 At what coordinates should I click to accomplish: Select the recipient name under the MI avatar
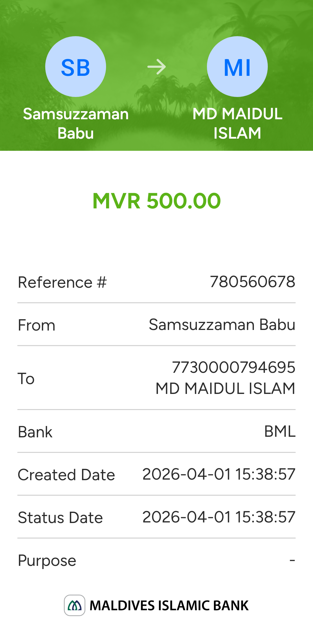pos(237,124)
